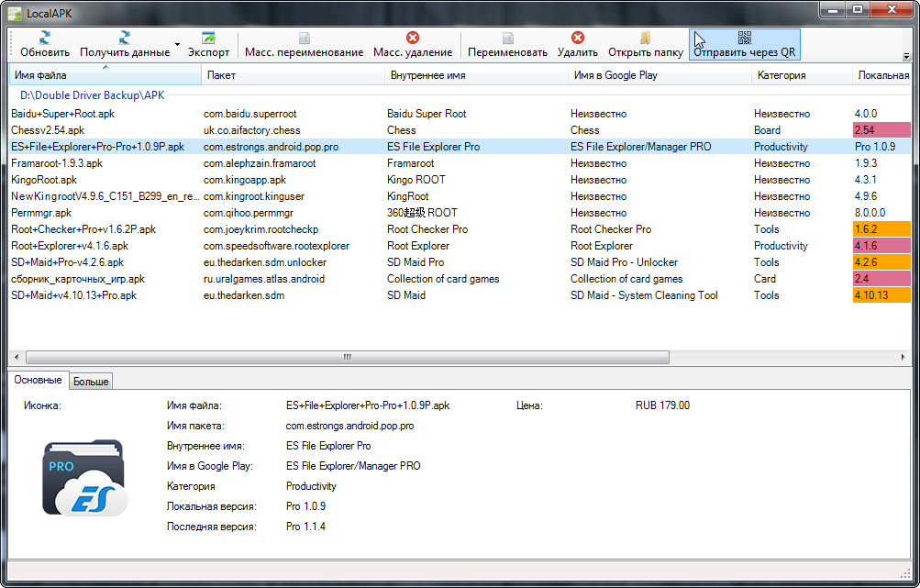
Task: Select the NewKingrootV4.9.6 apk file
Action: tap(105, 196)
